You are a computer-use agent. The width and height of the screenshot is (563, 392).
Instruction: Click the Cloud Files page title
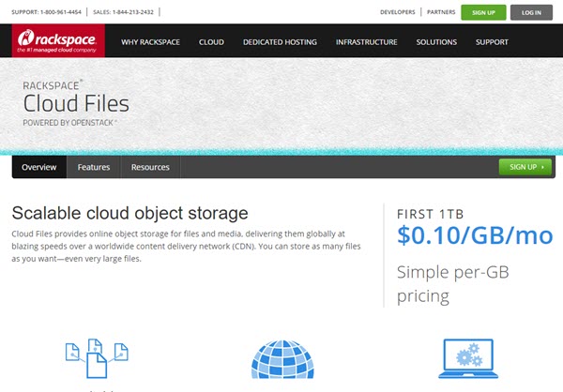pos(76,103)
